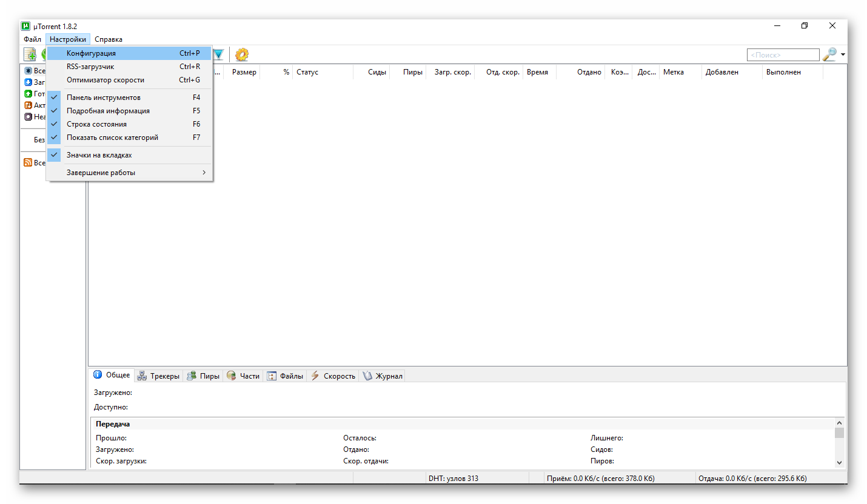Click the Передача section header
The width and height of the screenshot is (867, 504).
click(113, 424)
